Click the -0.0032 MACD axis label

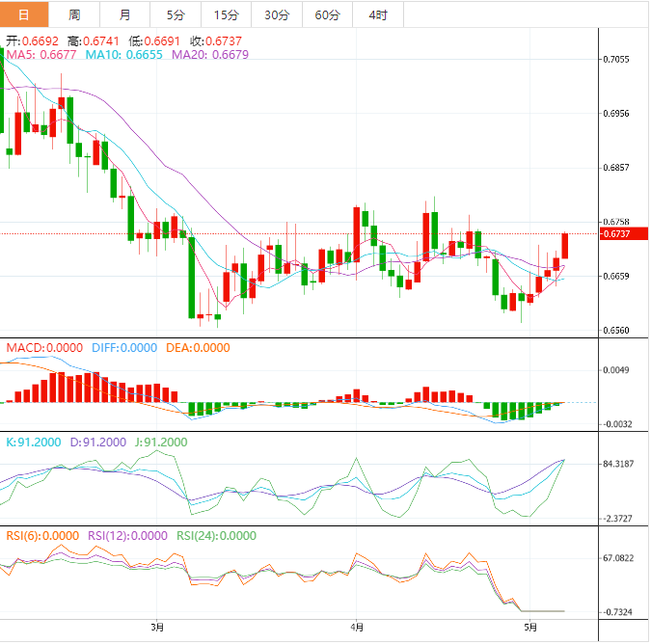[x=618, y=424]
